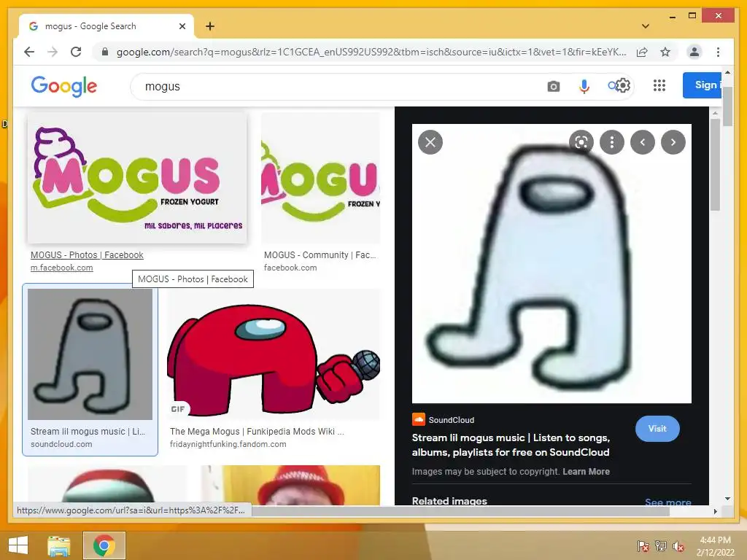Click the Sign in button

point(703,85)
